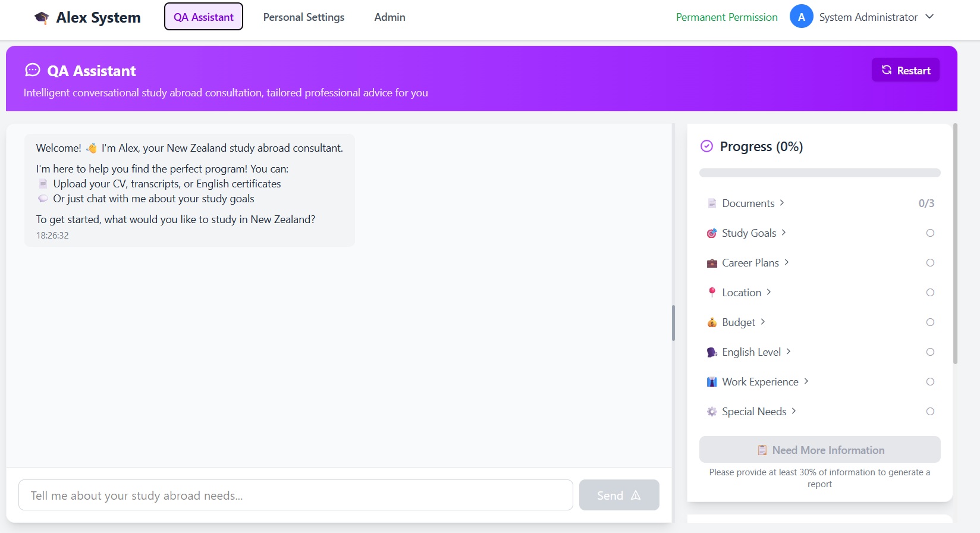
Task: Toggle the Special Needs status circle
Action: pos(930,412)
